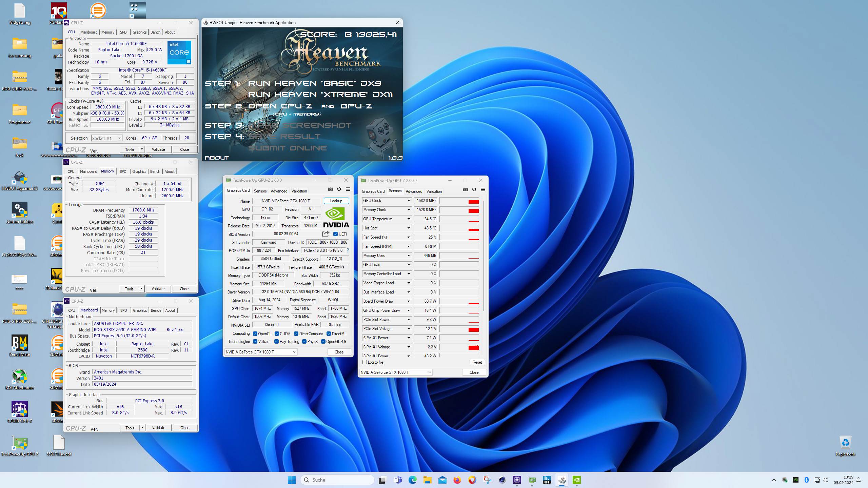Open hamburger menu in Sensors GPU-Z window
Screen dimensions: 868x488
tap(483, 190)
